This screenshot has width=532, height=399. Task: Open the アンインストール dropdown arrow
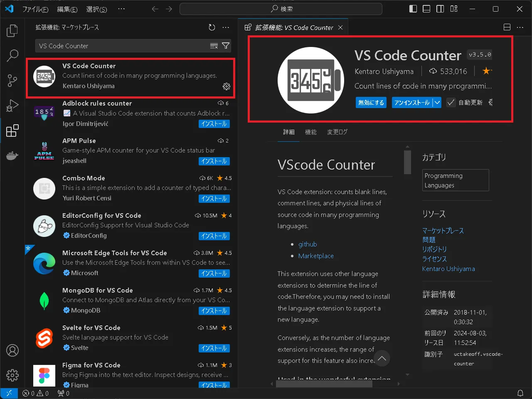tap(437, 102)
